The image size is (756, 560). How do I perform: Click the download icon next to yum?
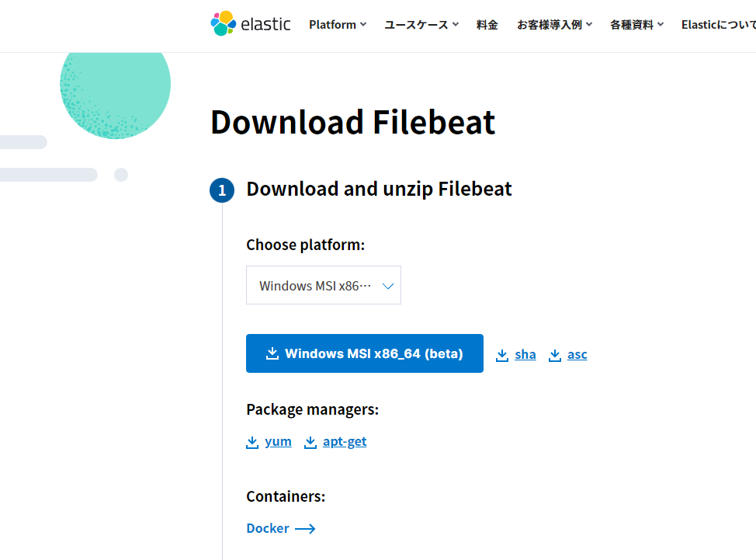[252, 441]
